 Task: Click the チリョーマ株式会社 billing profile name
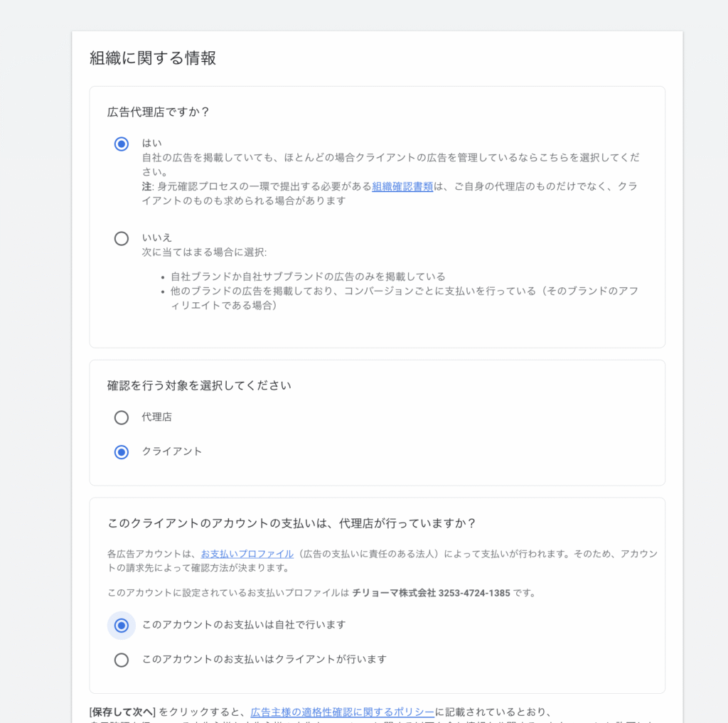point(394,593)
